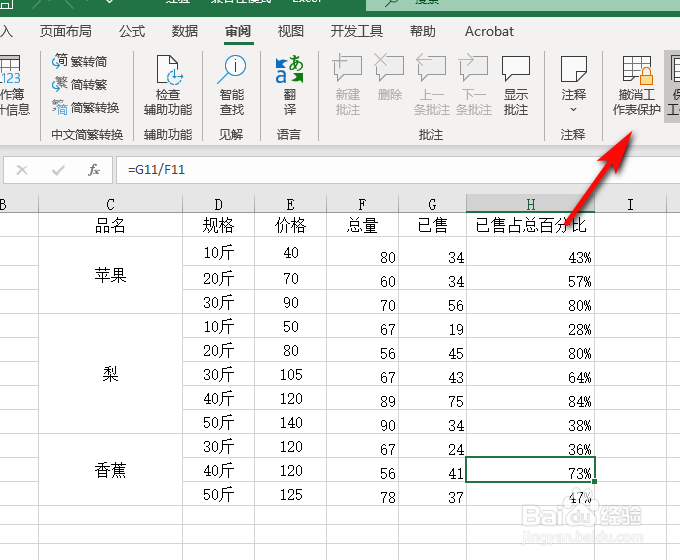This screenshot has height=560, width=680.
Task: Open the Help tab
Action: 422,31
